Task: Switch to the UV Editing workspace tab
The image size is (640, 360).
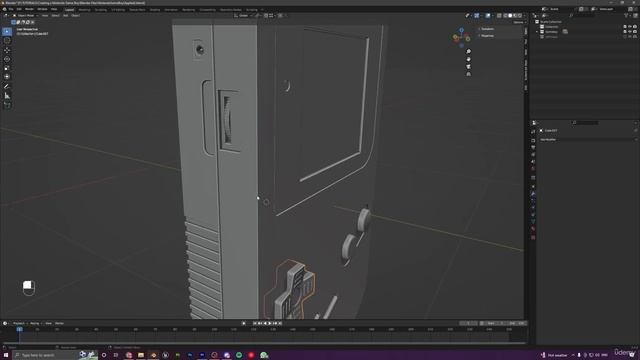Action: tap(118, 9)
